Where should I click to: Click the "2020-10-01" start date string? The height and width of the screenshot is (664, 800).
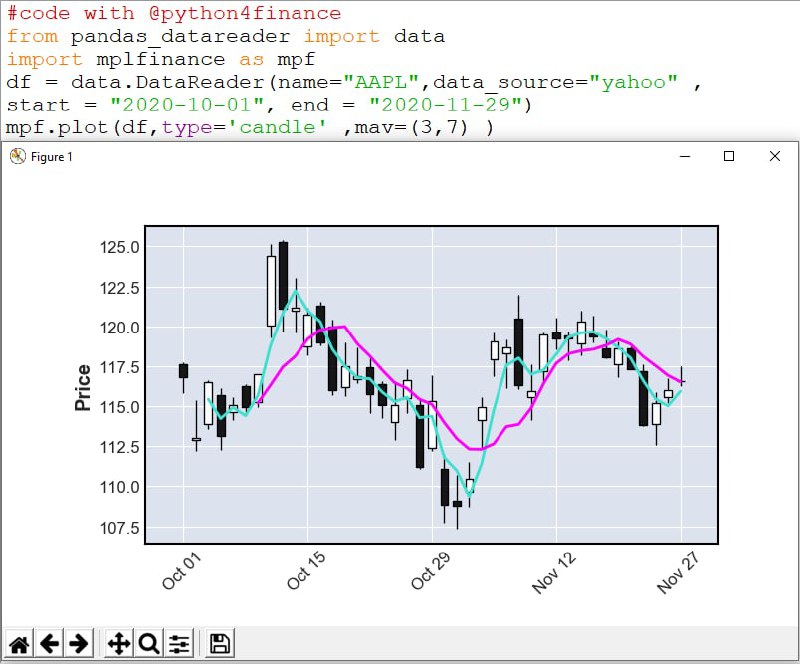187,105
